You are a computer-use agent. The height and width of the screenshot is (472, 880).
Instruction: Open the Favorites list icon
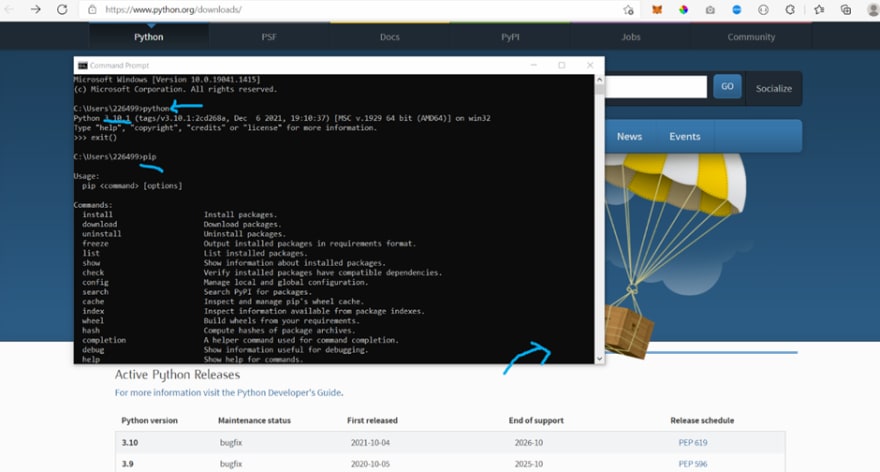click(819, 10)
